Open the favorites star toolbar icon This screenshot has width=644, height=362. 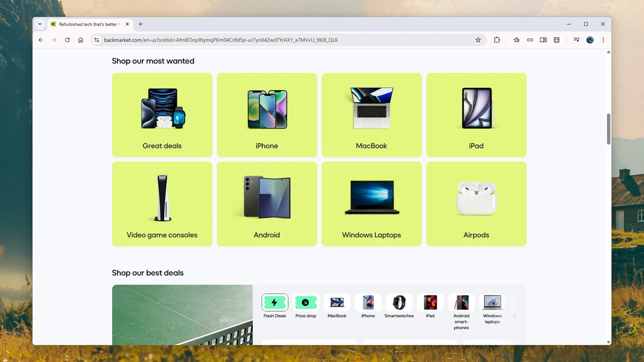point(516,40)
